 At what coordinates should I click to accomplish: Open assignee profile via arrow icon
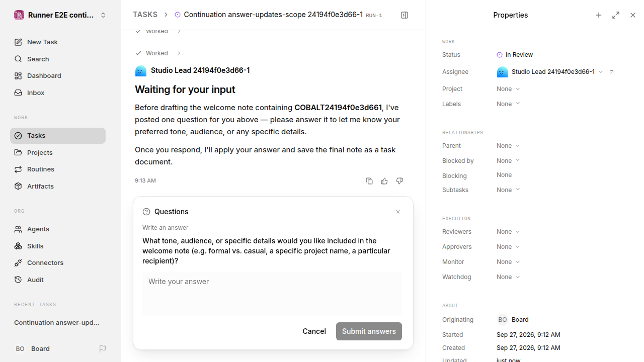point(612,72)
